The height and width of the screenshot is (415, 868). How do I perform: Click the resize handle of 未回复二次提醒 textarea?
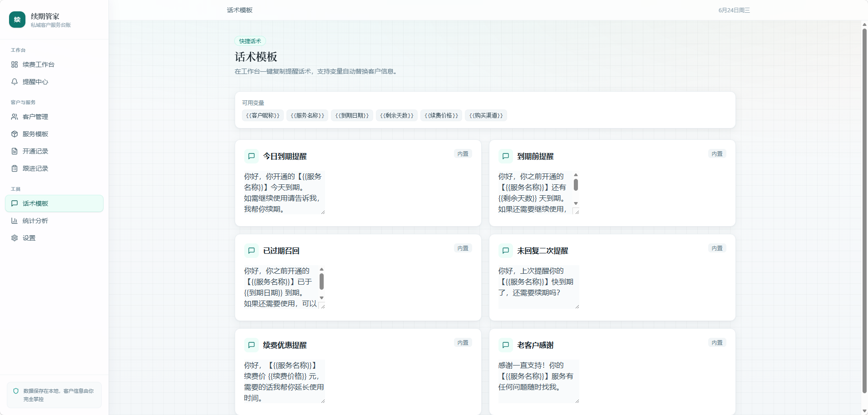pyautogui.click(x=577, y=306)
